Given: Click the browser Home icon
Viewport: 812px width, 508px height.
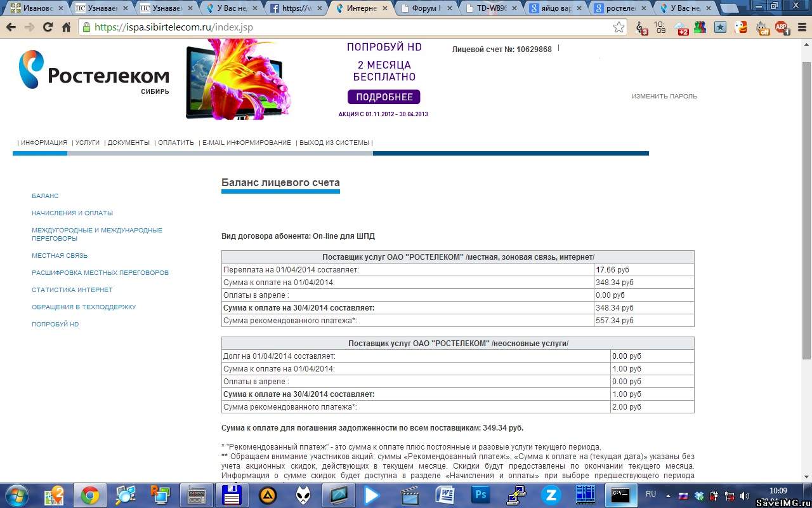Looking at the screenshot, I should (66, 27).
